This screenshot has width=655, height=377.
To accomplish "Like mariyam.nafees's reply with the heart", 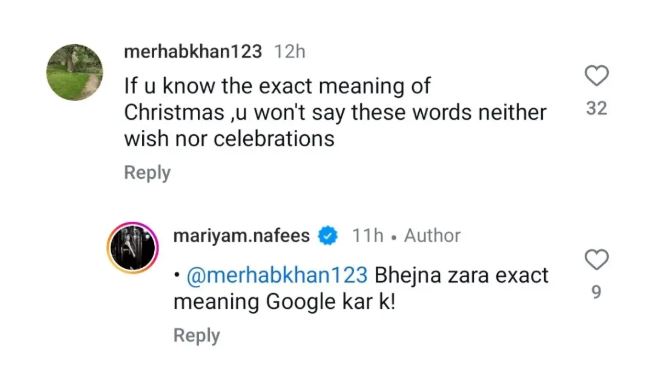I will click(x=596, y=259).
